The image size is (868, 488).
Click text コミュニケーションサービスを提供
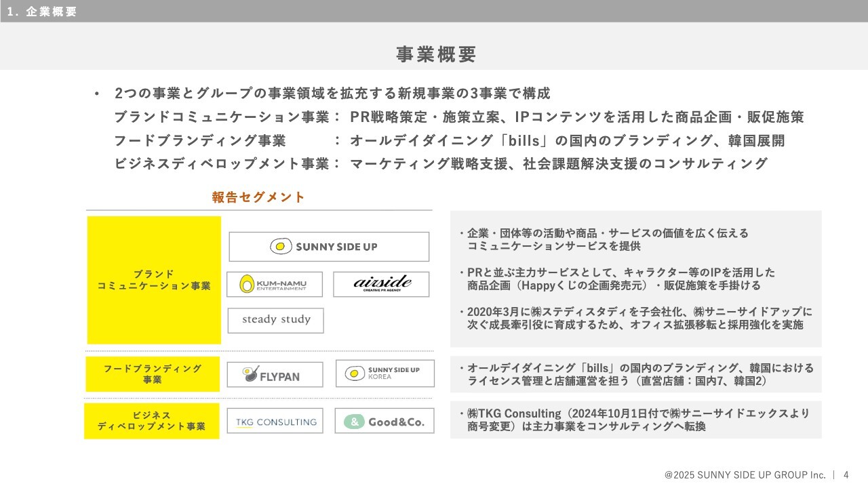pyautogui.click(x=554, y=246)
